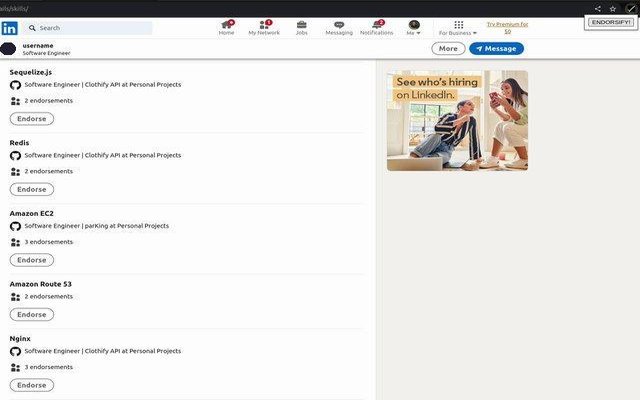
Task: Click the Redis skill title
Action: [x=19, y=143]
